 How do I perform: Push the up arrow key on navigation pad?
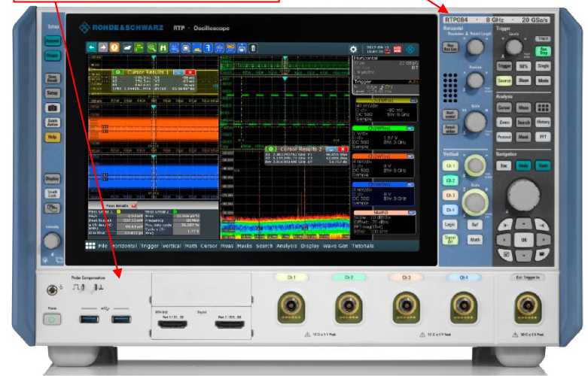[523, 223]
